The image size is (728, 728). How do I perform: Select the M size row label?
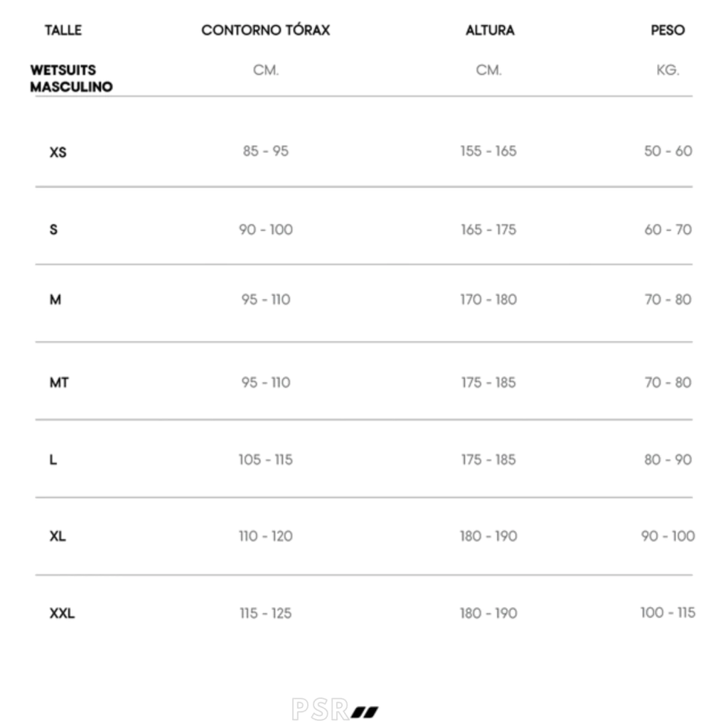pyautogui.click(x=55, y=300)
